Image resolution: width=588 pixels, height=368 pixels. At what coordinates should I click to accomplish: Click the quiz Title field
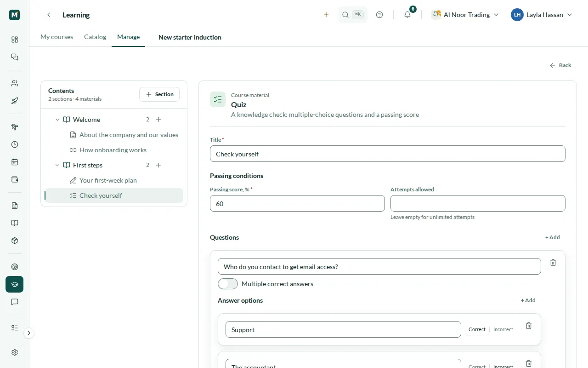(x=388, y=154)
